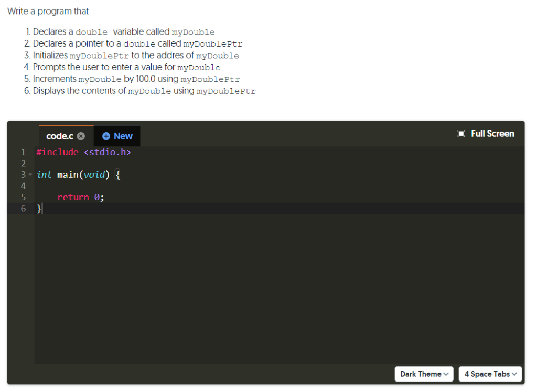This screenshot has width=537, height=392.
Task: Place cursor on the return 0 statement
Action: (80, 197)
